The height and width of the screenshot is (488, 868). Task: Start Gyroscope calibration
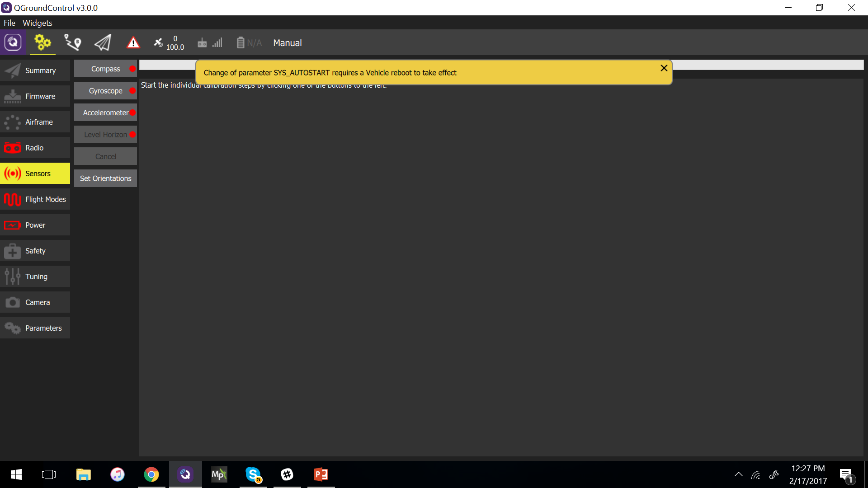click(x=105, y=91)
